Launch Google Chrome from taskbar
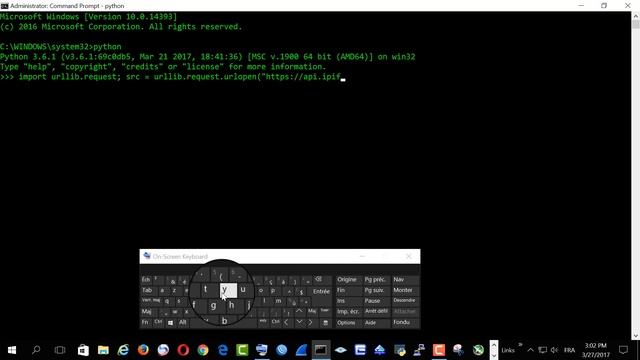This screenshot has height=360, width=640. pos(203,350)
